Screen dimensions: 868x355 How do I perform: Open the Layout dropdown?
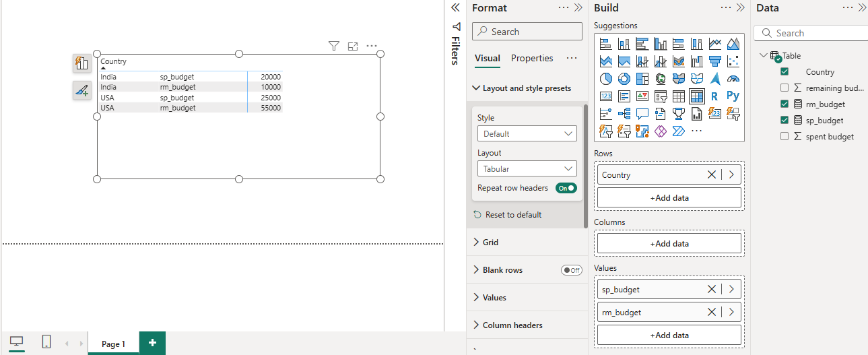pos(527,168)
